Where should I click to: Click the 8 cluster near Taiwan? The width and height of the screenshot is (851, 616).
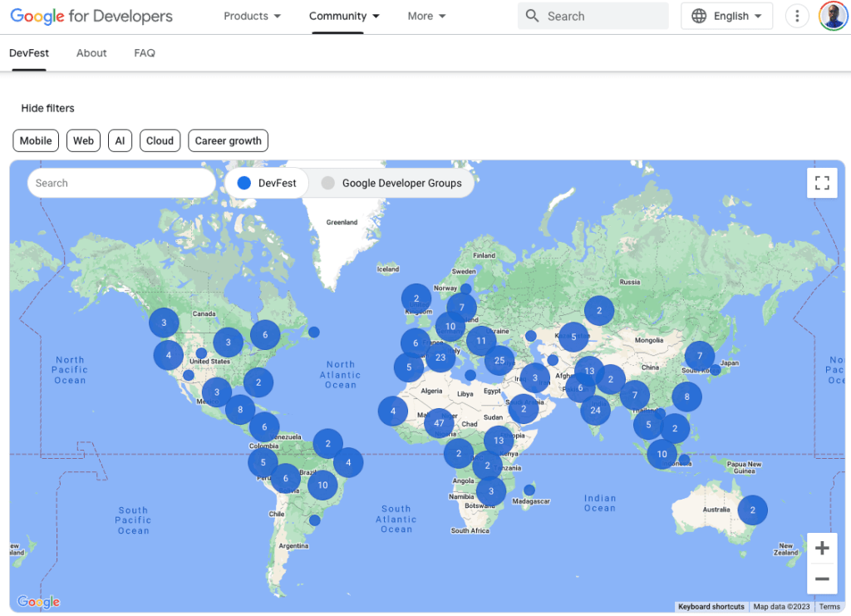(686, 397)
